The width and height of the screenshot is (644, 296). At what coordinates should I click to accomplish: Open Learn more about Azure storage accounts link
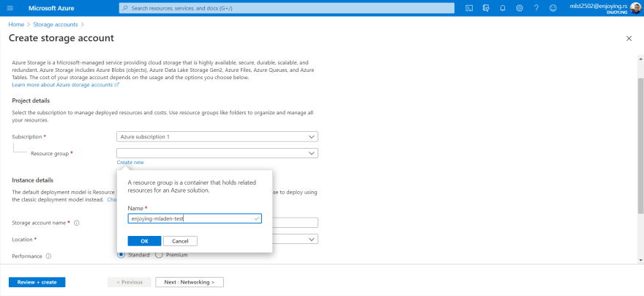coord(65,85)
